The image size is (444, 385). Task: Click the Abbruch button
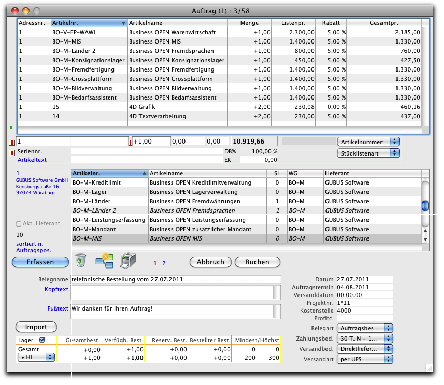coord(211,262)
